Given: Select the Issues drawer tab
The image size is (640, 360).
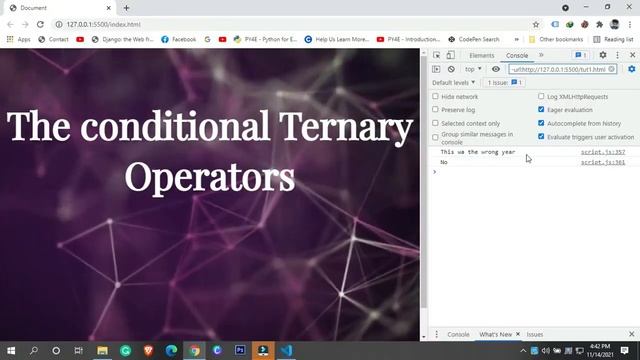Looking at the screenshot, I should pyautogui.click(x=535, y=334).
